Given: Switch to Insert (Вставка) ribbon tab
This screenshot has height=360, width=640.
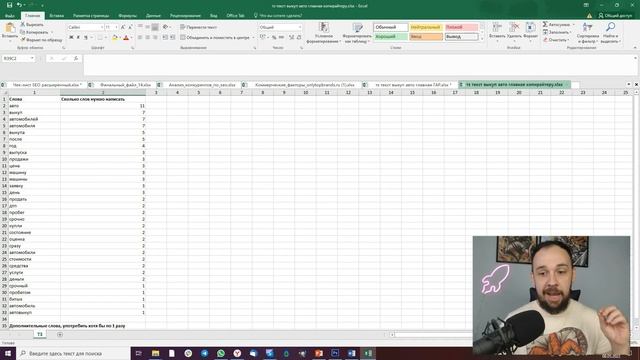Looking at the screenshot, I should (x=56, y=16).
